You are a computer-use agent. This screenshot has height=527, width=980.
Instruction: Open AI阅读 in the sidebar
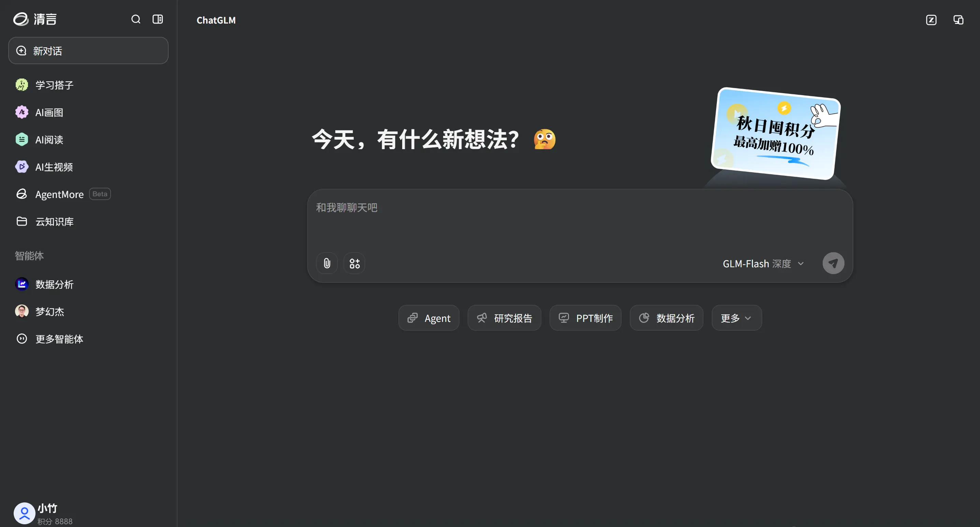tap(88, 140)
